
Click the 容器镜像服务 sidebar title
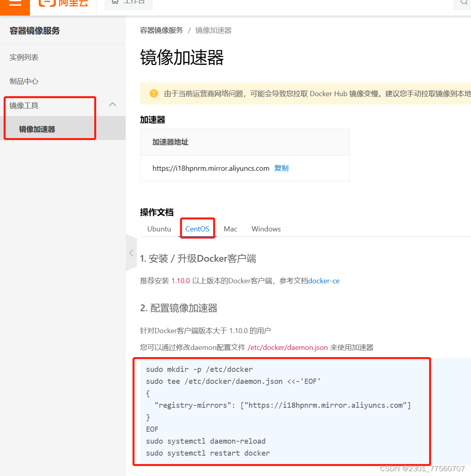tap(35, 31)
